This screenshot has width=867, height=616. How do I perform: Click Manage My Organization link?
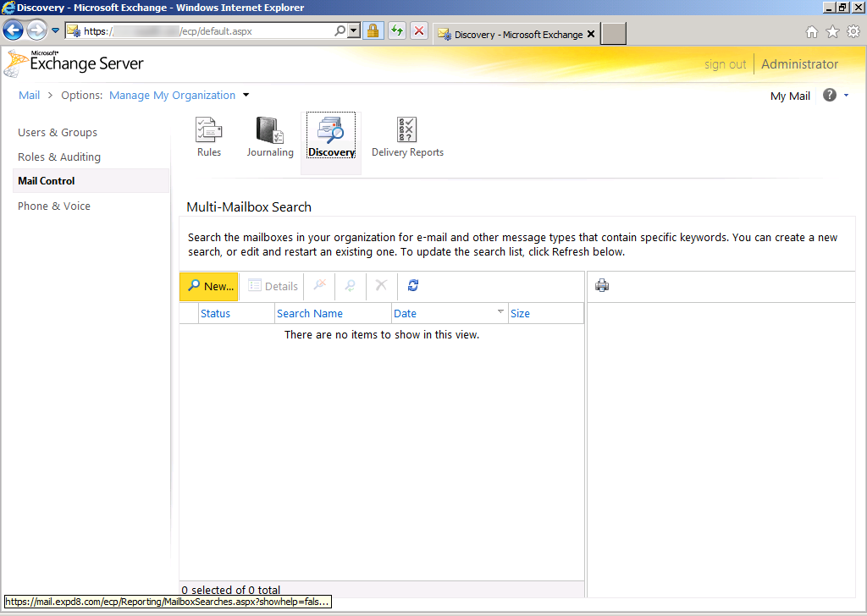point(172,95)
